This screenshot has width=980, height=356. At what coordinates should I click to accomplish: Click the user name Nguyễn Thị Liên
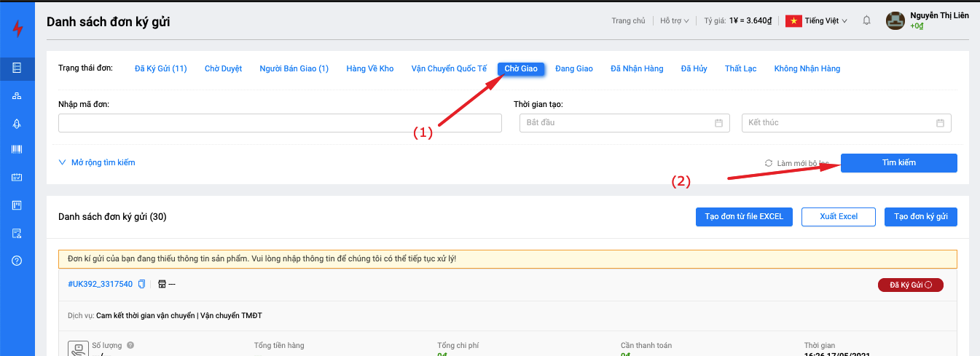pos(939,15)
